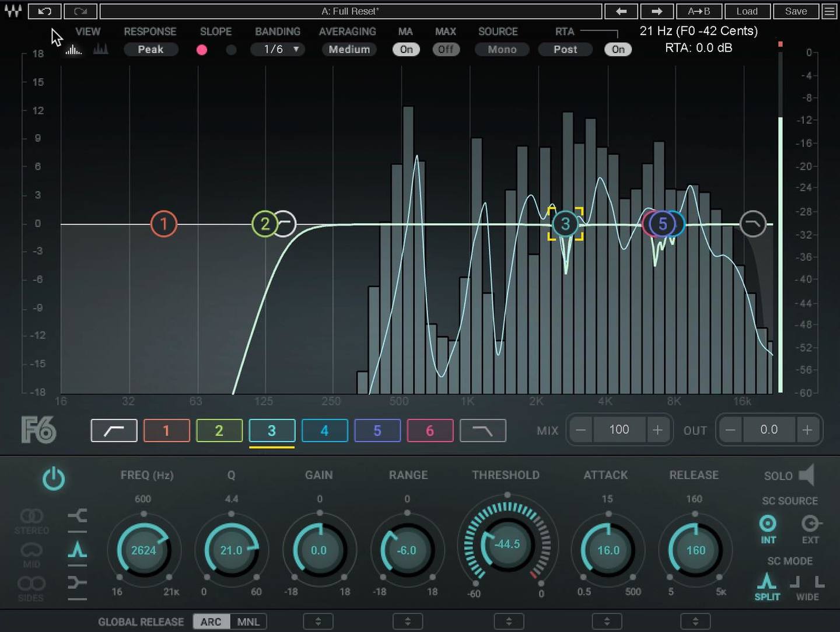Select INT sidechain source
The image size is (840, 632).
[x=768, y=529]
